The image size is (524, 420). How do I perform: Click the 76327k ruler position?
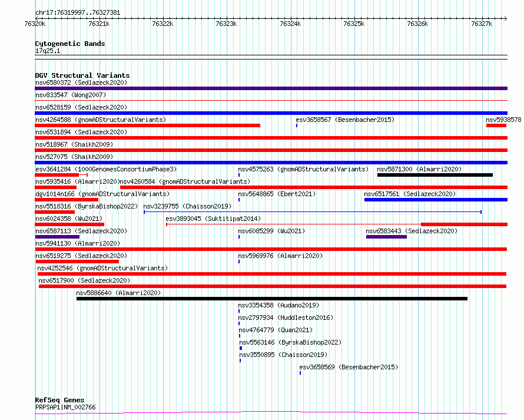pos(482,24)
